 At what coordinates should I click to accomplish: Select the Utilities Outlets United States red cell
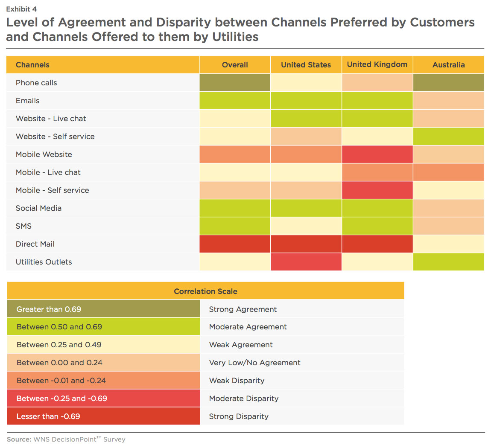[x=306, y=262]
